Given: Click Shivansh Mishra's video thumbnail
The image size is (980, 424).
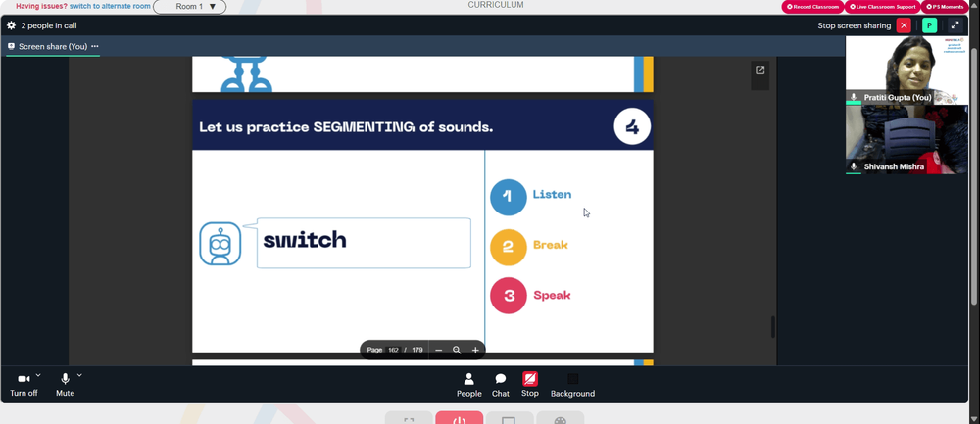Looking at the screenshot, I should [906, 139].
